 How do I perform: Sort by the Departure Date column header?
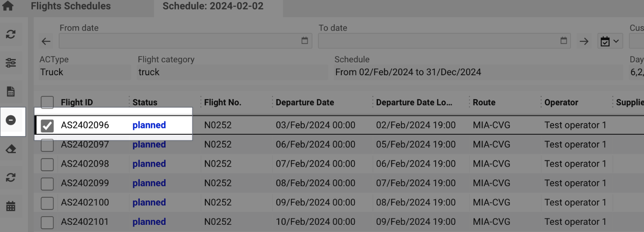click(x=305, y=102)
